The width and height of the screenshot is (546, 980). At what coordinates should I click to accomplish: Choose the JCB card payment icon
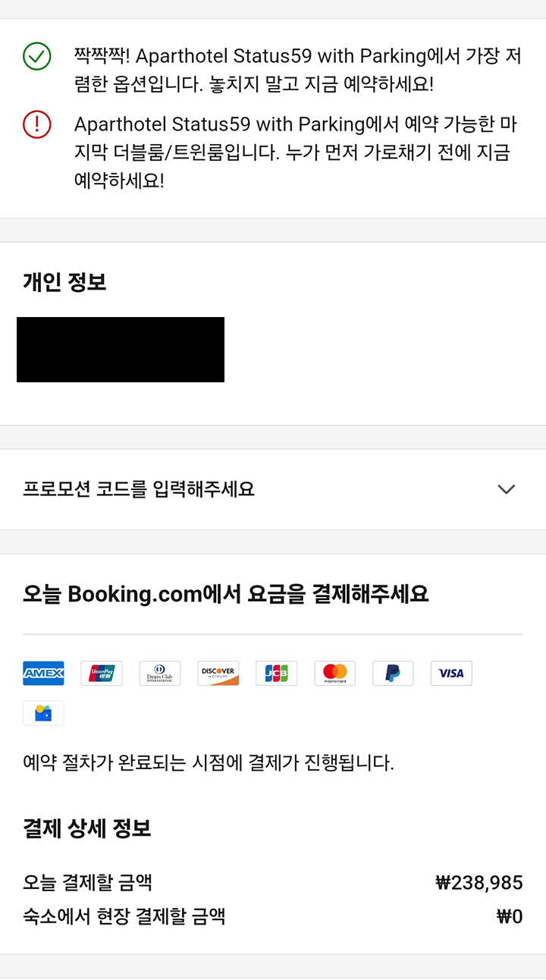[276, 673]
